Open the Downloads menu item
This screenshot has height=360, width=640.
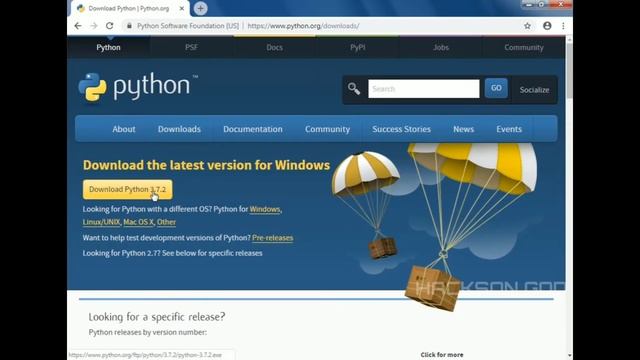[179, 129]
